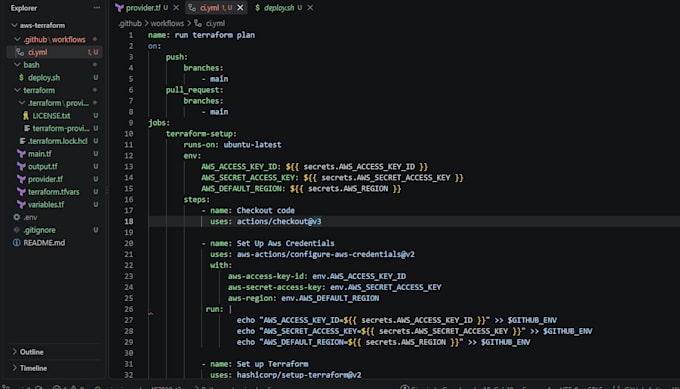Open deploy.sh in the file tree
The width and height of the screenshot is (680, 389).
coord(44,78)
